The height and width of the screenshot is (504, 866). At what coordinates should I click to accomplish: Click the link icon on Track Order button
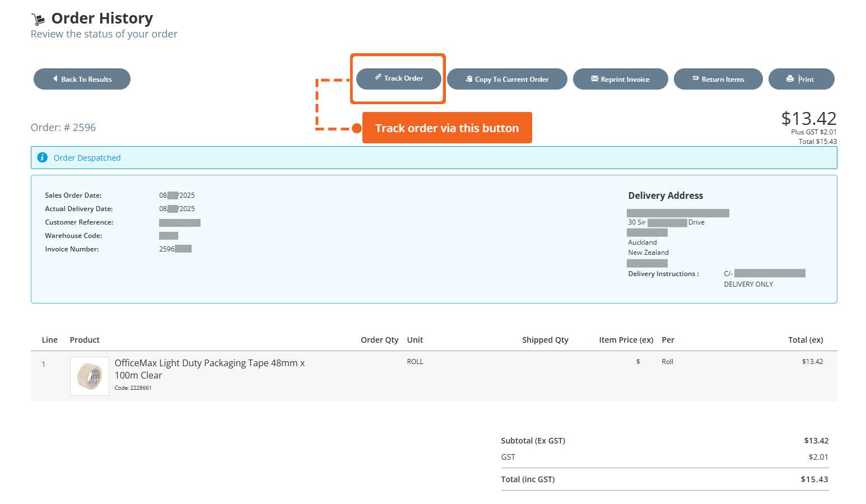click(x=377, y=78)
